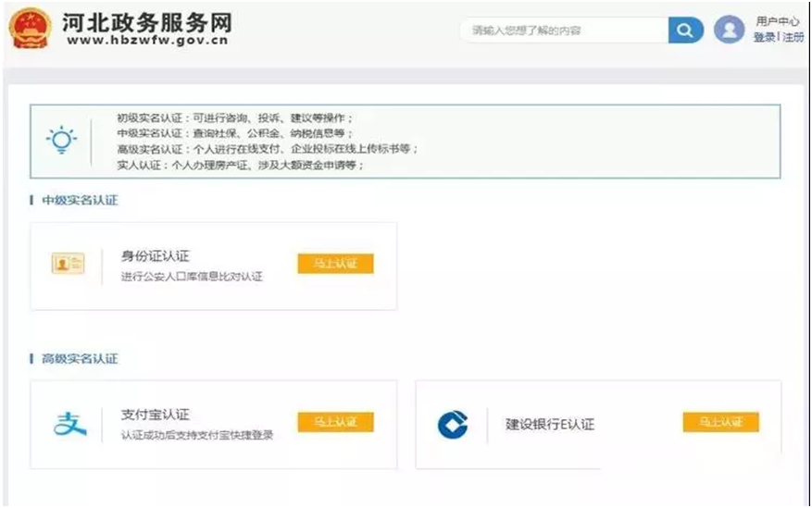Click the Hebei government national emblem logo
This screenshot has height=508, width=812.
coord(30,29)
